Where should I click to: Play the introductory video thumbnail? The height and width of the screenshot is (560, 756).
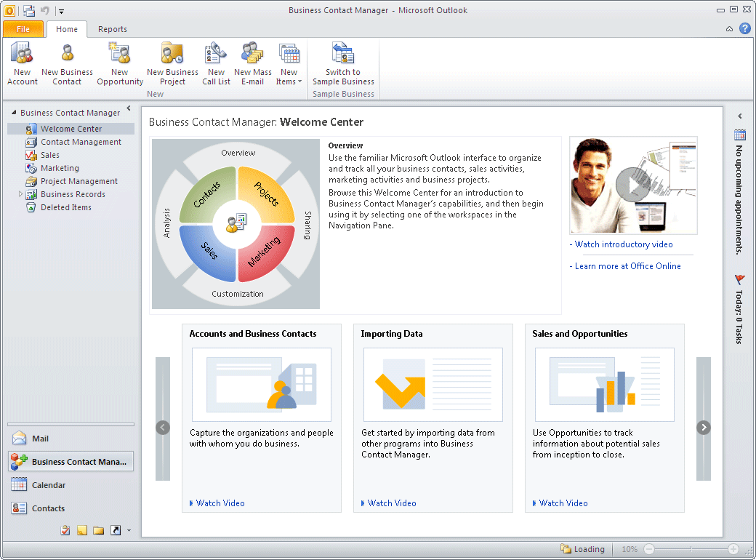[633, 185]
